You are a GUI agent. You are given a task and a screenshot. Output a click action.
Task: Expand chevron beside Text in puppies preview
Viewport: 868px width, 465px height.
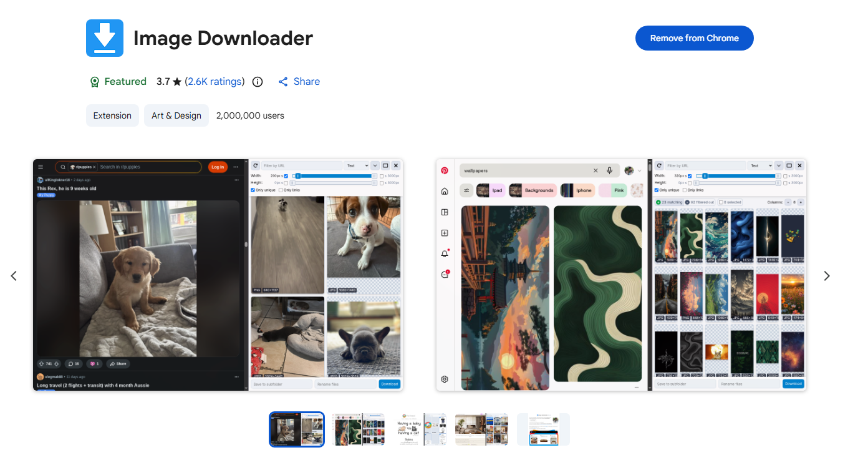click(375, 165)
